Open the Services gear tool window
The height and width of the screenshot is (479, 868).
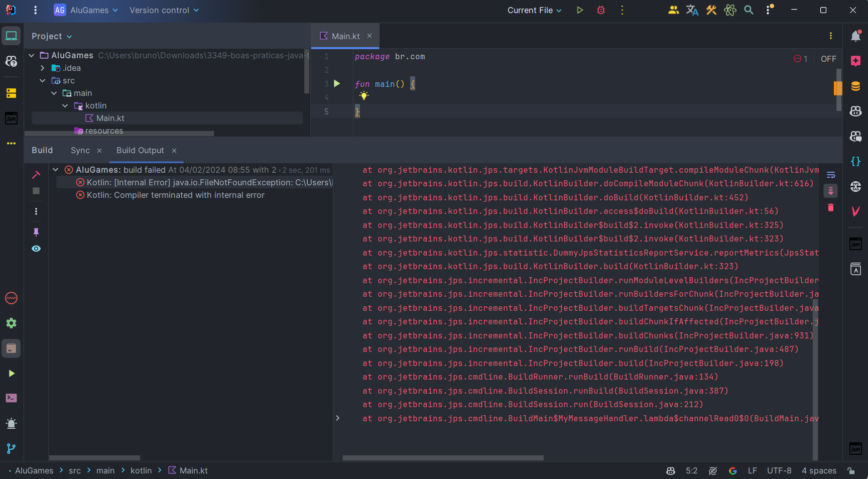click(x=11, y=323)
